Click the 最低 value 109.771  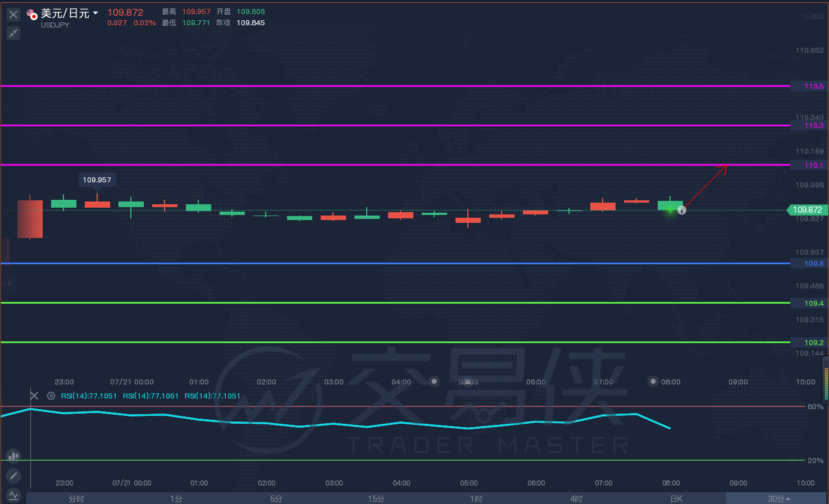(196, 23)
